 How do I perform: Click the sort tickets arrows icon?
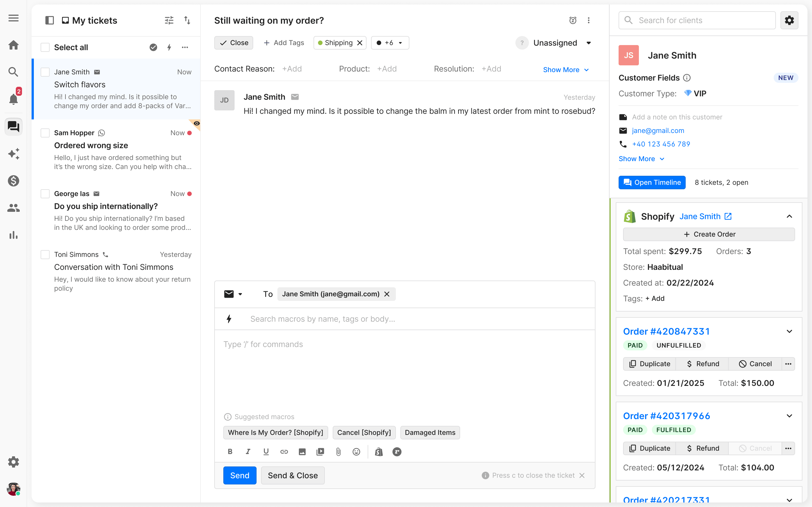point(187,21)
